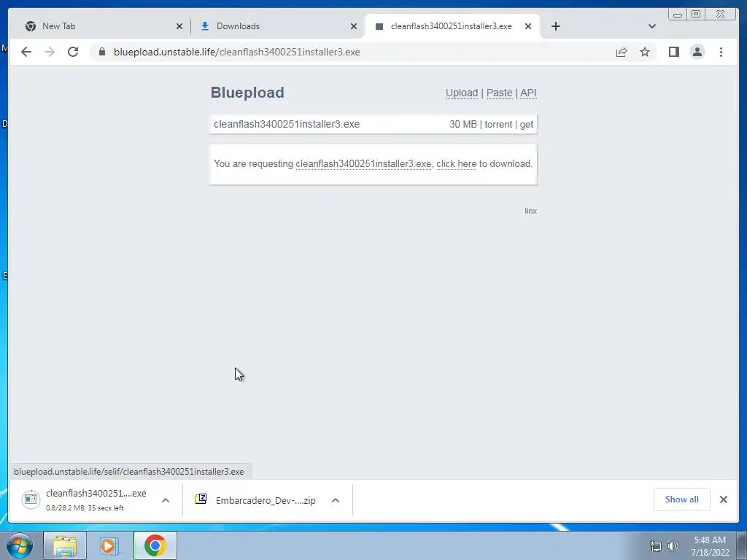Reload the Blueload page
This screenshot has height=560, width=747.
click(x=73, y=52)
